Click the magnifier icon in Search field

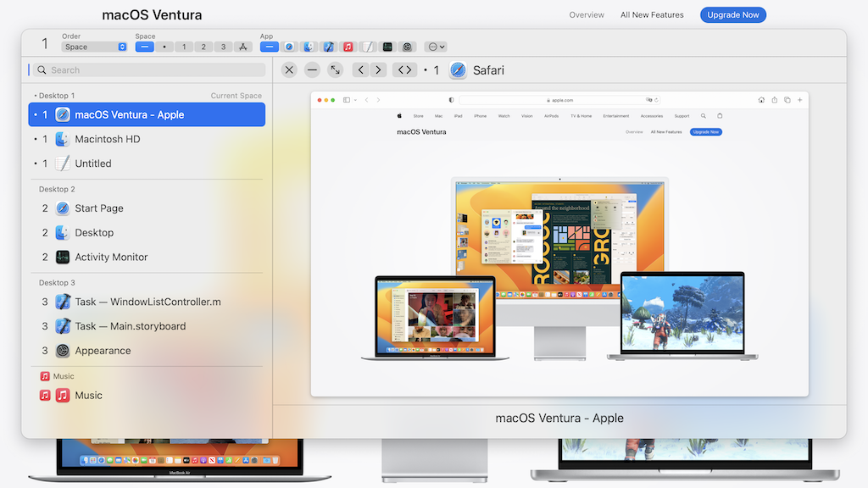42,70
